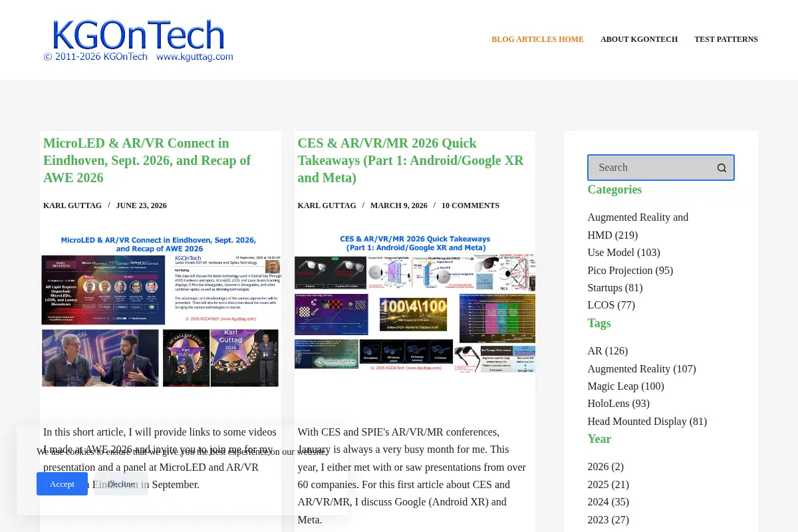View CES 2026 Quick Takeaways featured image
The image size is (798, 532).
[x=415, y=303]
